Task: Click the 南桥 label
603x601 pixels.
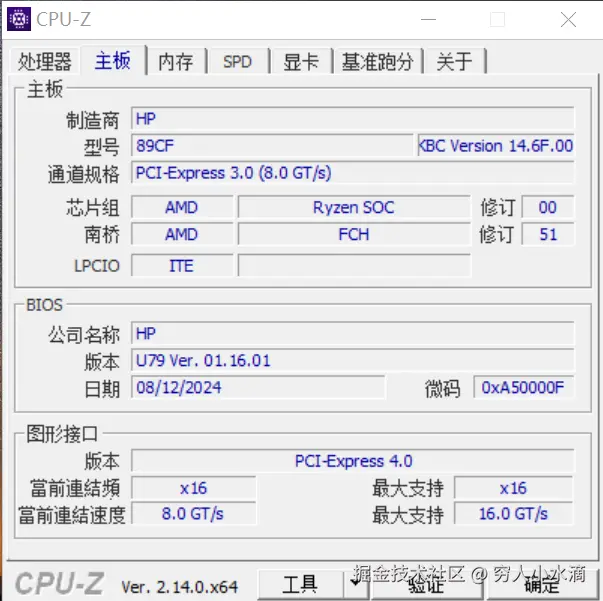Action: point(102,235)
